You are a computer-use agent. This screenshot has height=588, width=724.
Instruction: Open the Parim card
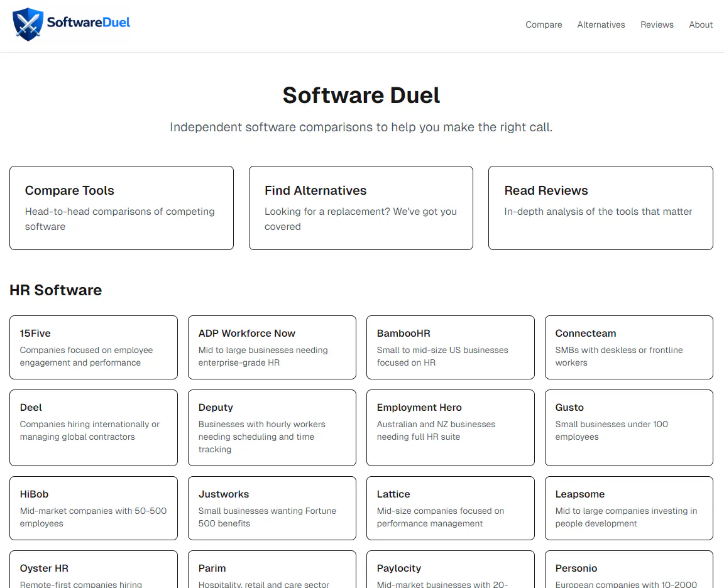272,570
